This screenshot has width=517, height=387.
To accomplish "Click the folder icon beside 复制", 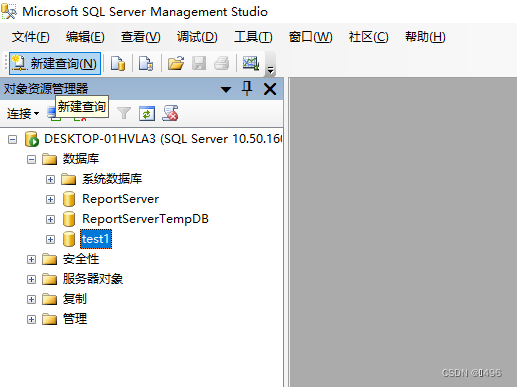I will (50, 299).
